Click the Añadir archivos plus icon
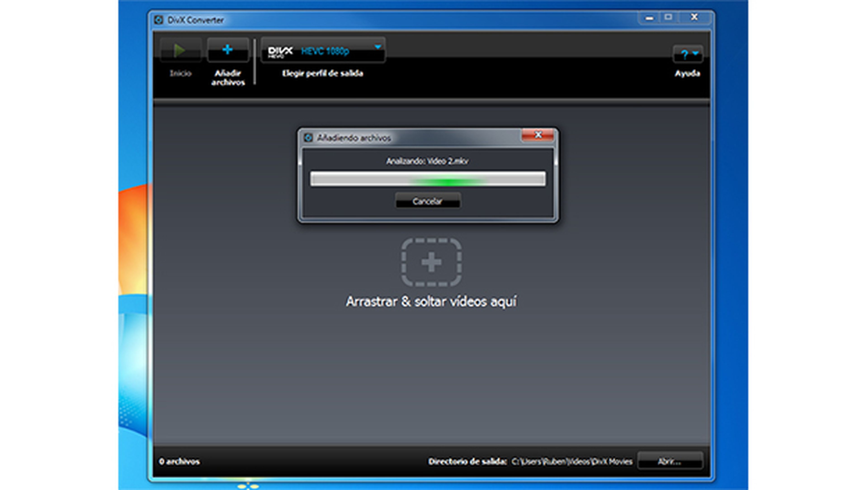This screenshot has width=868, height=490. (228, 50)
